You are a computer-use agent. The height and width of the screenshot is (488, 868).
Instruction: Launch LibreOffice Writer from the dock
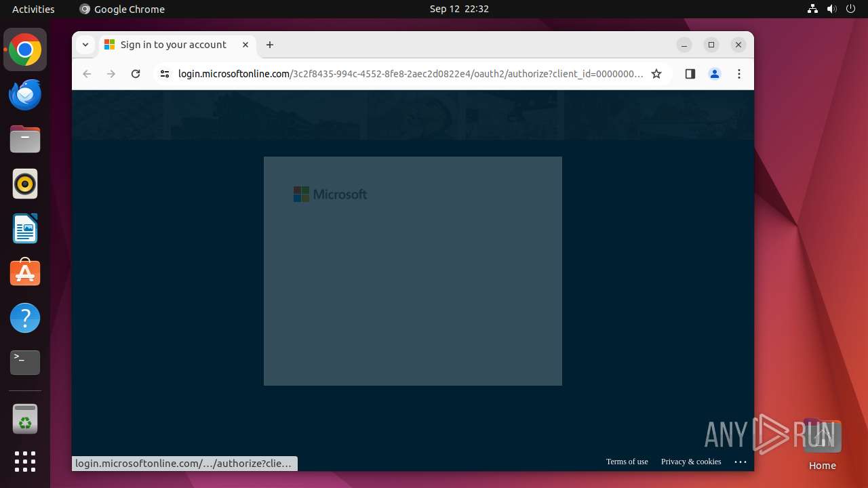pyautogui.click(x=25, y=228)
